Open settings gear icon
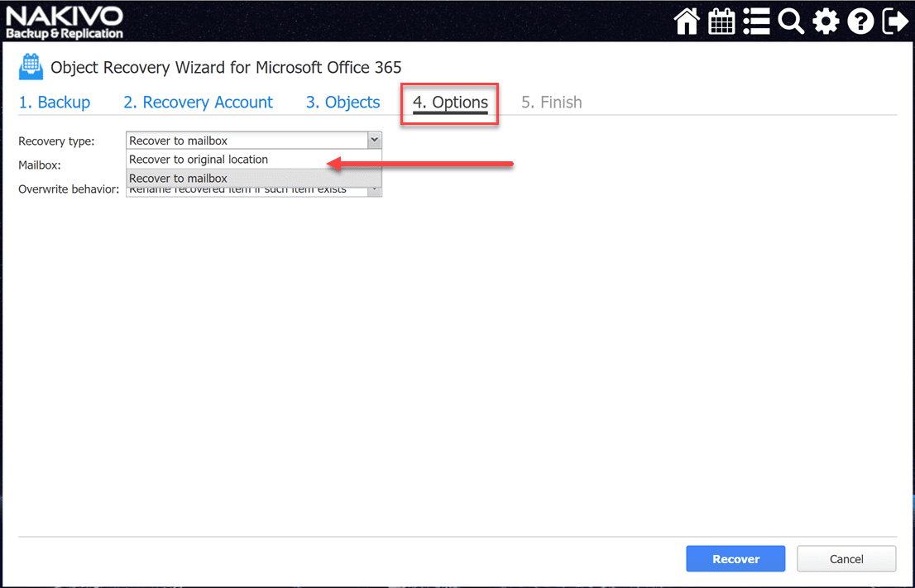Viewport: 915px width, 588px height. (x=826, y=22)
